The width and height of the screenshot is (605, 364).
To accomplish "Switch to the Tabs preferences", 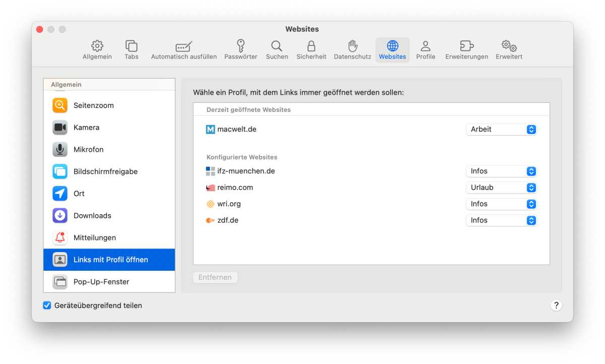I will (132, 50).
